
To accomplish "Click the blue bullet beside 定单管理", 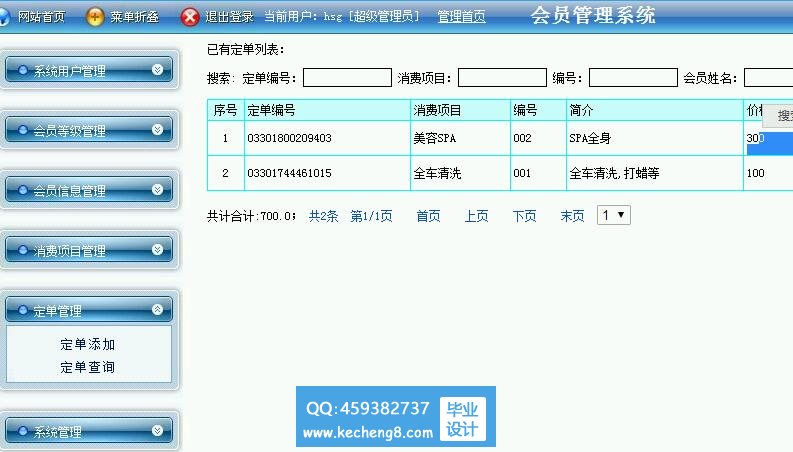I will [x=23, y=310].
